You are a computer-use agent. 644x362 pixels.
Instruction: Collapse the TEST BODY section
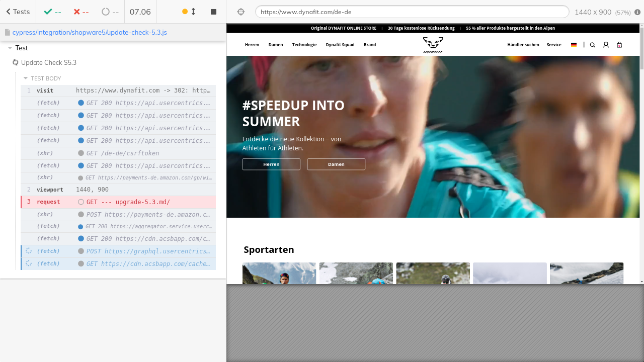pos(26,78)
